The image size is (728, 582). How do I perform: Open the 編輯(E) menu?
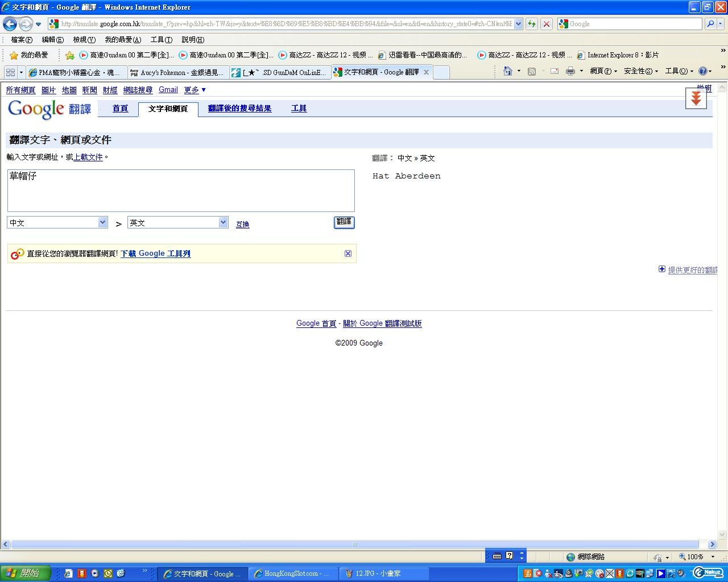52,40
